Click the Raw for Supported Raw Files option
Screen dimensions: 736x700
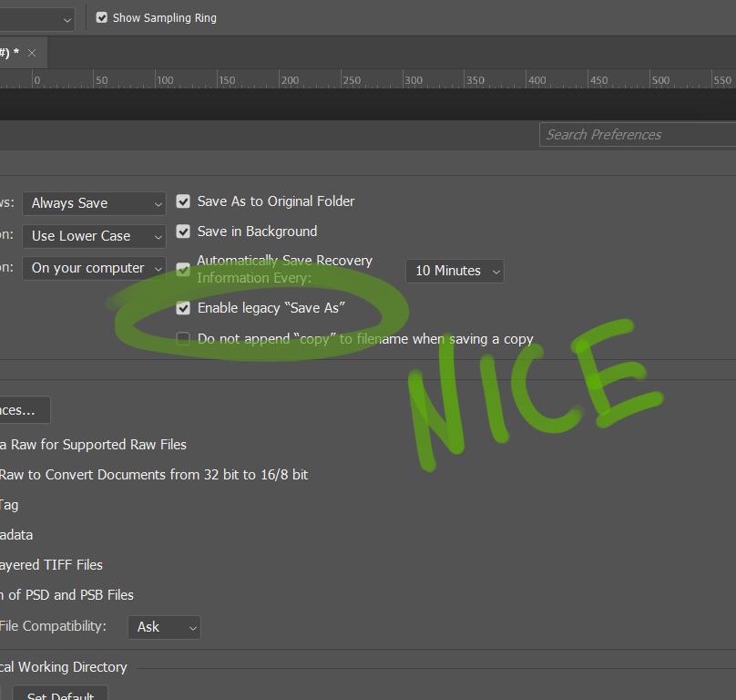click(93, 444)
